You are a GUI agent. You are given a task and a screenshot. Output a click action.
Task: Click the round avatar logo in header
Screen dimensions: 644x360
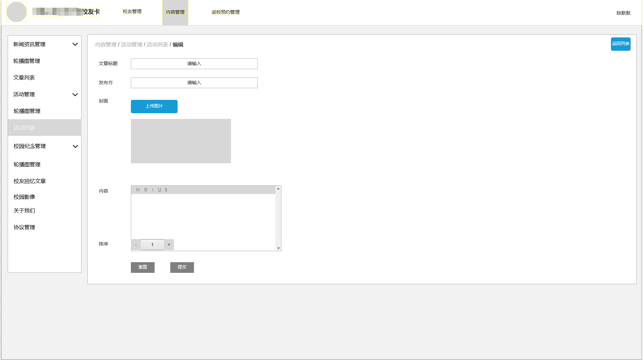click(x=16, y=12)
